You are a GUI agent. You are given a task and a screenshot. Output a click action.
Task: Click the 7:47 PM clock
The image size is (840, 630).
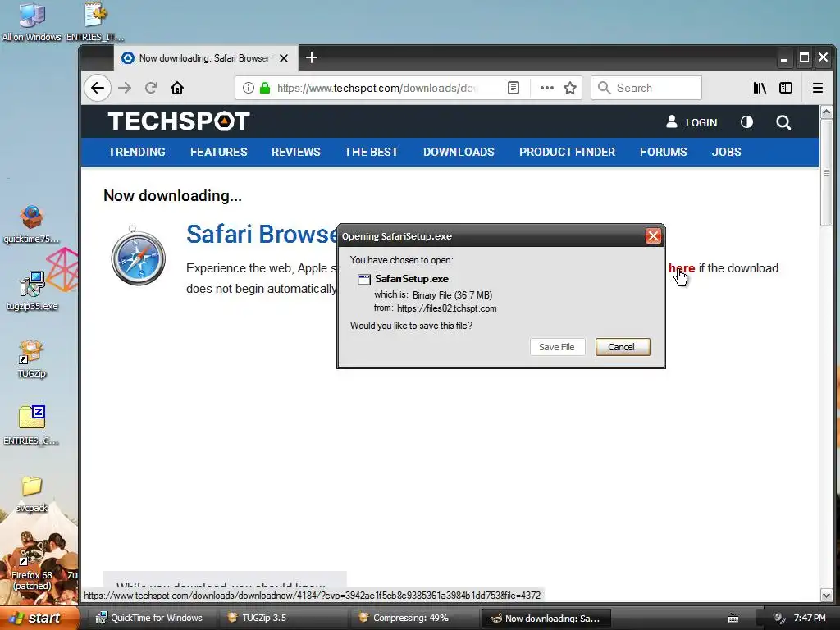coord(810,618)
